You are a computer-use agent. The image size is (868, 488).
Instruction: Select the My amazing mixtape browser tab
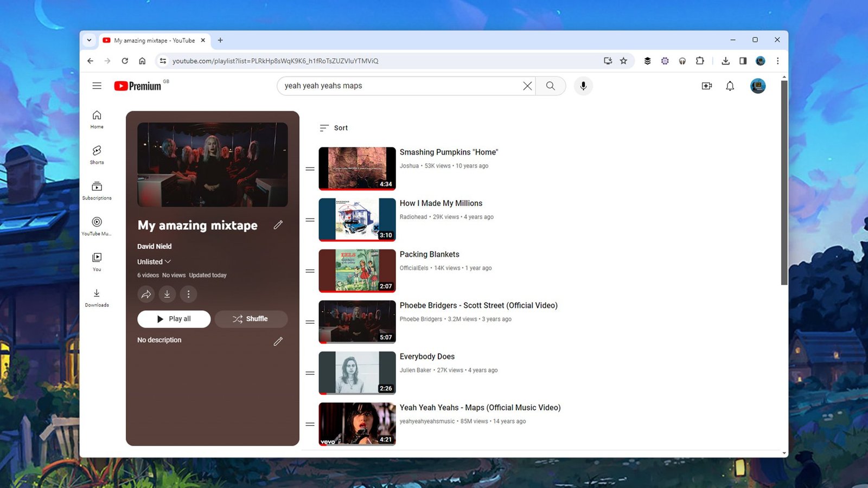(x=154, y=40)
